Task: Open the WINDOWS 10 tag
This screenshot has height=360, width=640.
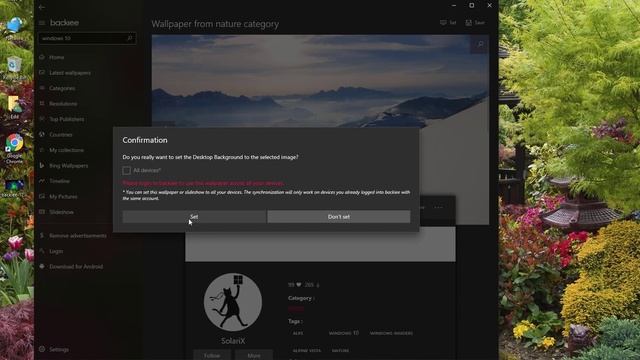Action: pyautogui.click(x=344, y=333)
